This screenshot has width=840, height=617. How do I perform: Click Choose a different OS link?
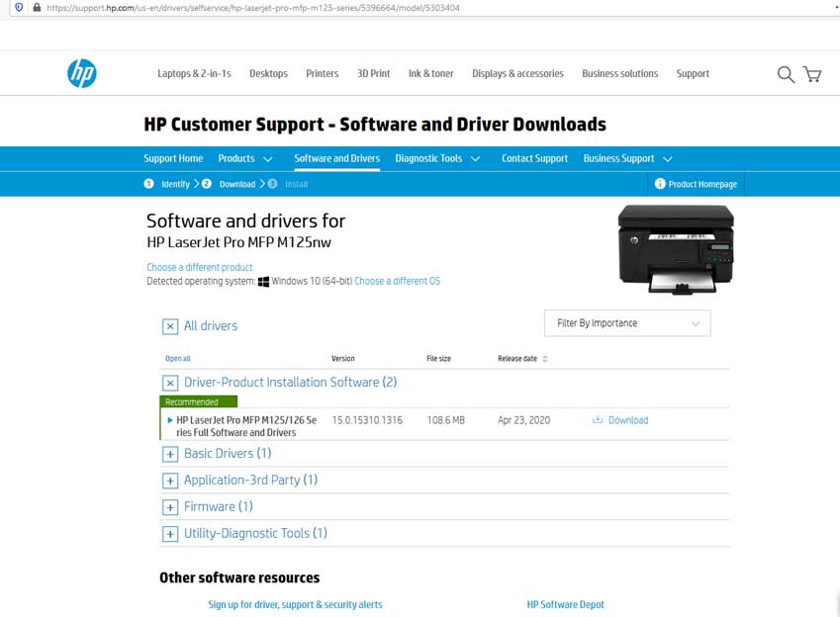click(x=397, y=281)
